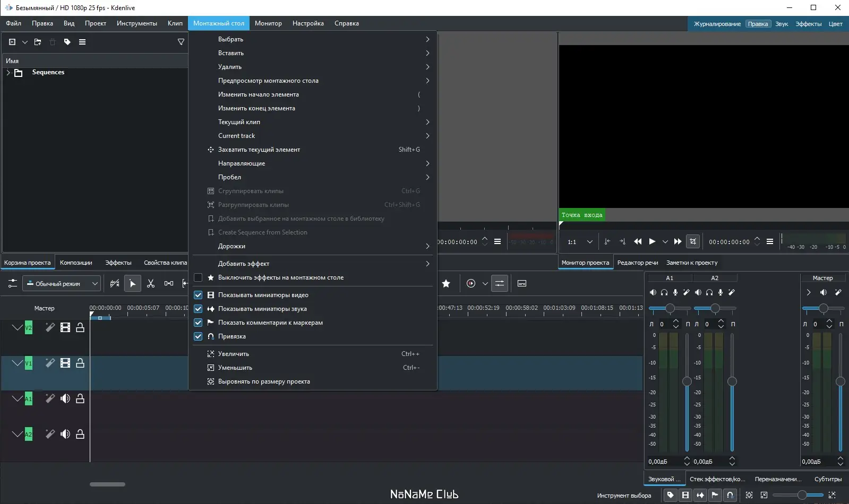Switch to the Эффекты tab
849x504 pixels.
tap(118, 263)
